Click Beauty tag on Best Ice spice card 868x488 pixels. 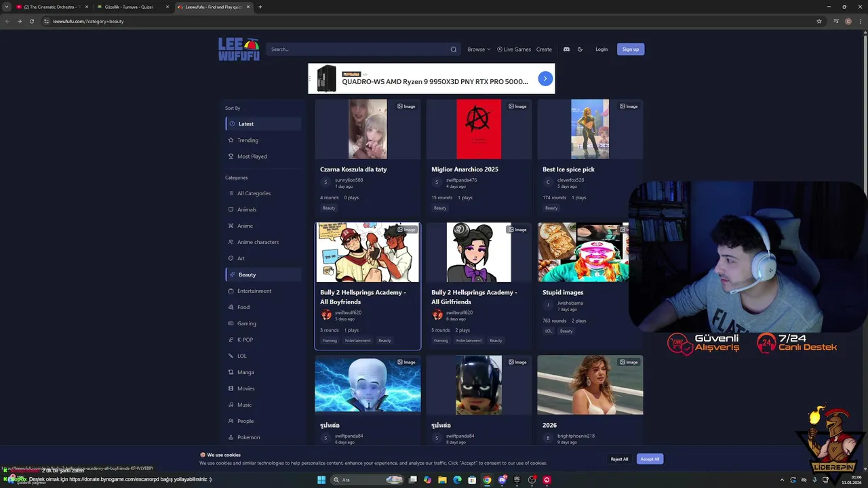click(551, 208)
